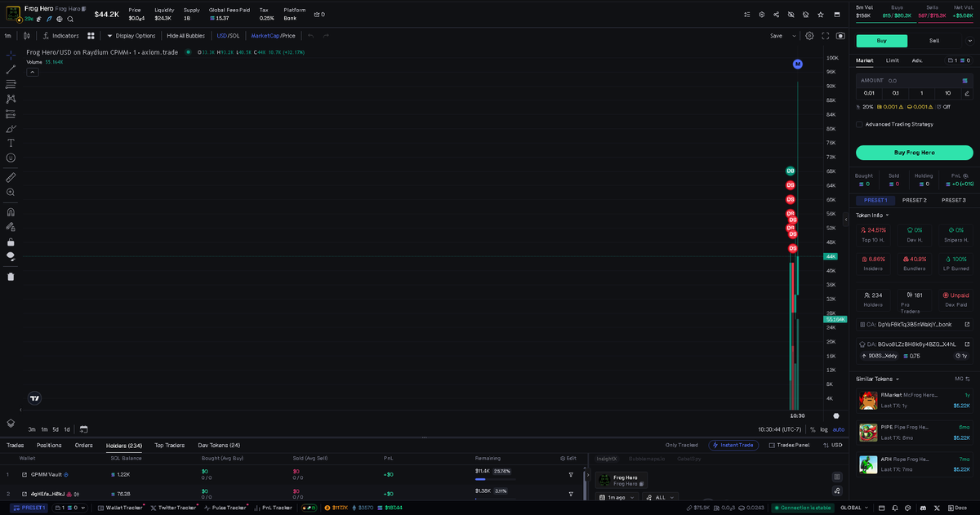Open the holders filter on CPMM Vault row
This screenshot has width=980, height=515.
click(x=571, y=474)
